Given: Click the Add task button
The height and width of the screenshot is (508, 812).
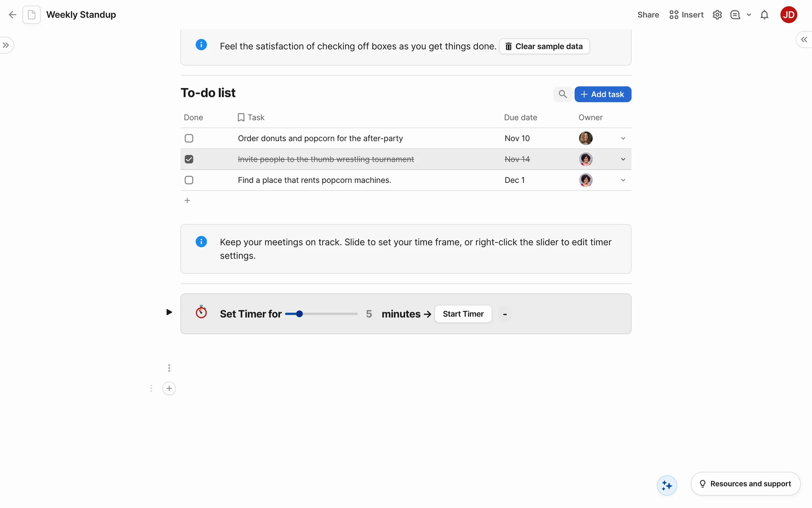Looking at the screenshot, I should point(603,94).
